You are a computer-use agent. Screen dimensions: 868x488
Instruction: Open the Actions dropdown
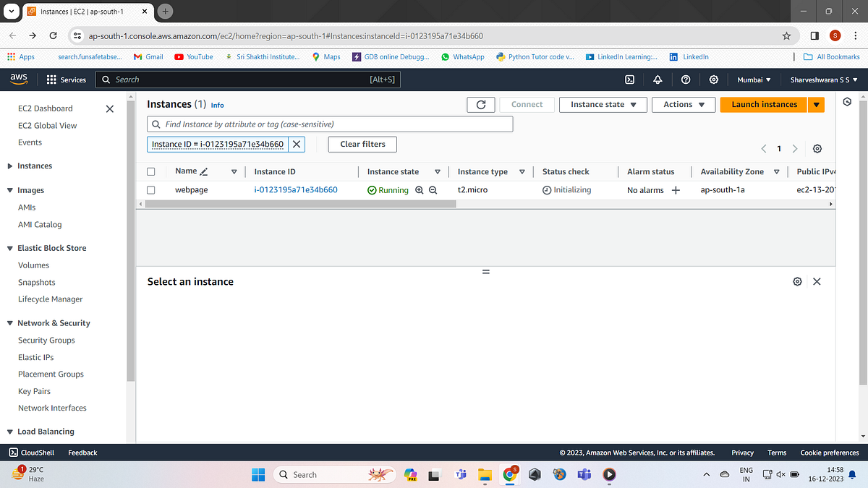(x=683, y=104)
